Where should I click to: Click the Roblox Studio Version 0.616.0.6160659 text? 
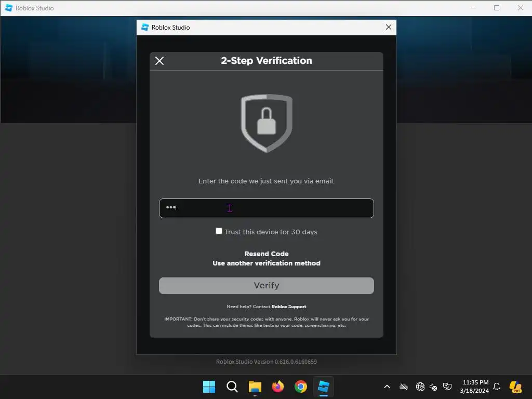coord(267,362)
